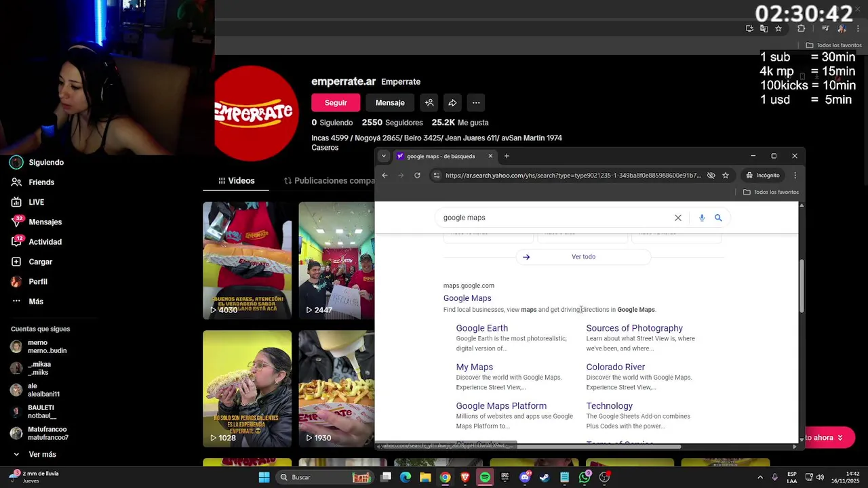Open the site information icon in address bar

pos(437,176)
